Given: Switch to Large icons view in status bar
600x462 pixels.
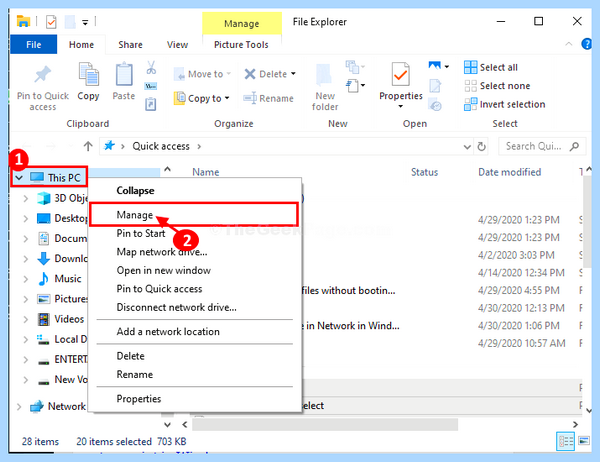Looking at the screenshot, I should pyautogui.click(x=584, y=441).
